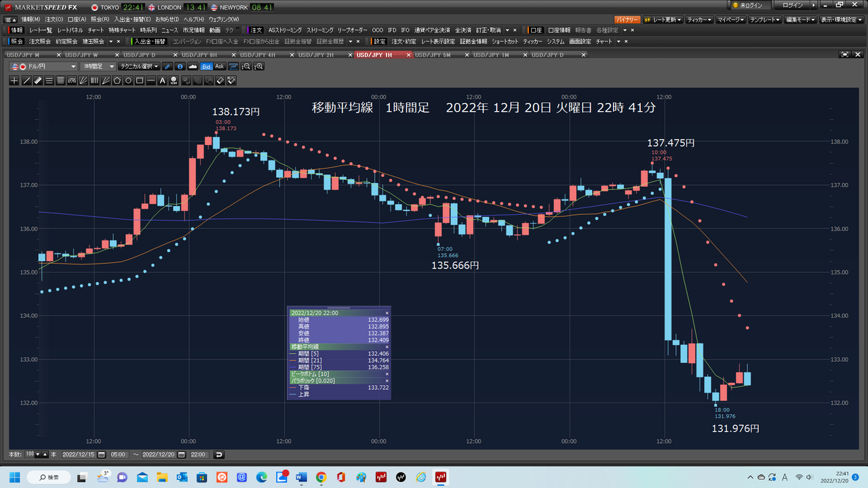Screen dimensions: 868x488
Task: Remove the パラボリック indicator from the legend
Action: [387, 381]
